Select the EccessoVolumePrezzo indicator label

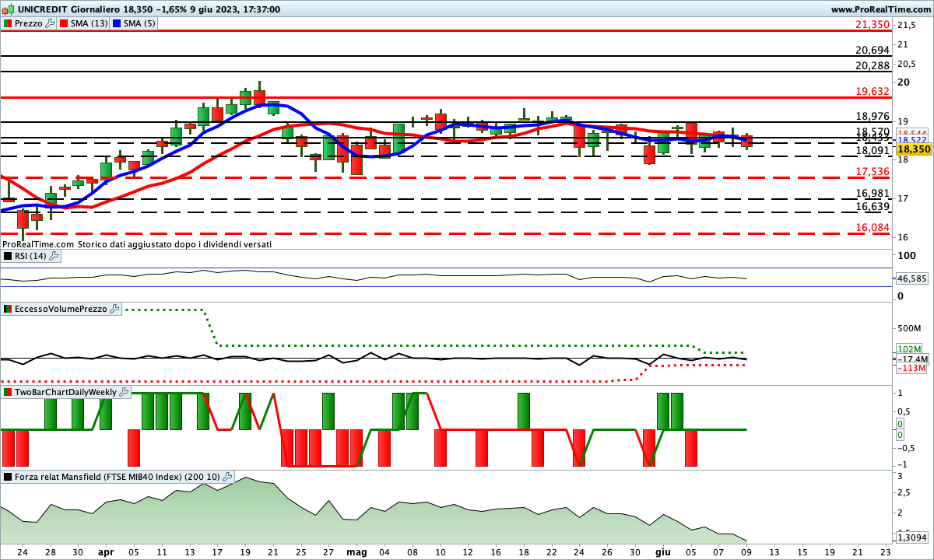[x=61, y=309]
